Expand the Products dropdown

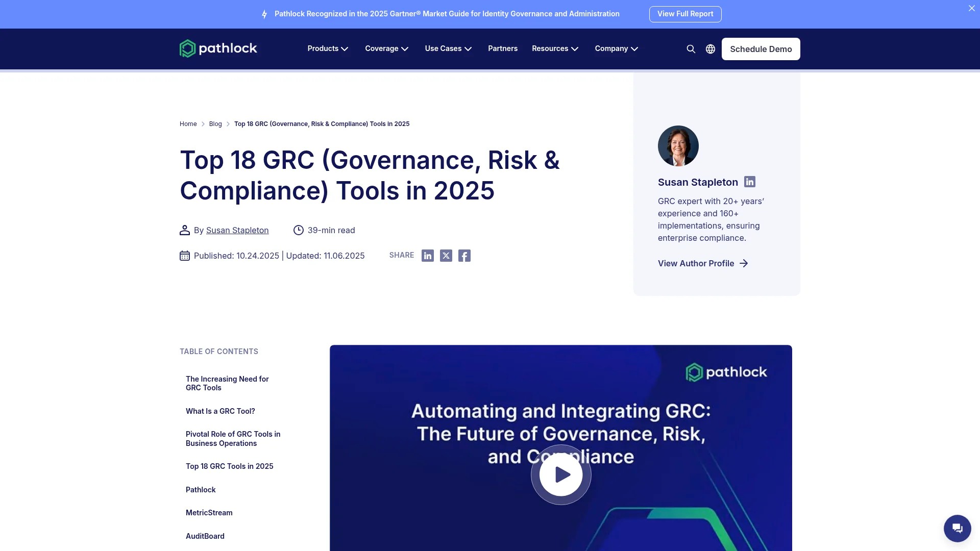[x=328, y=48]
